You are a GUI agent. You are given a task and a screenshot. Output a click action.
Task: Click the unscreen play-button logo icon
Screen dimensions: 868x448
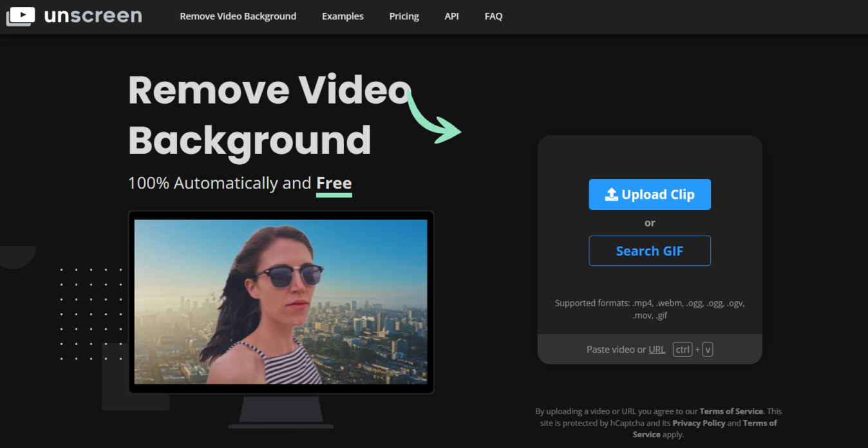tap(21, 16)
